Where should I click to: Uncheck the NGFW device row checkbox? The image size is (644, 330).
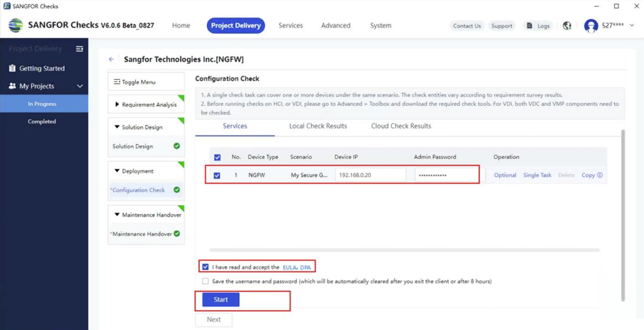click(217, 175)
